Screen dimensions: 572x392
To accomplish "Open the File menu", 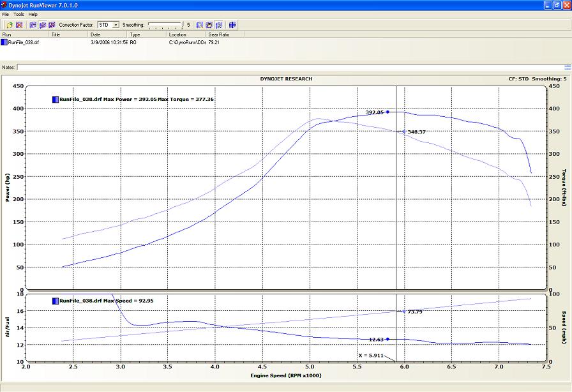I will tap(6, 14).
